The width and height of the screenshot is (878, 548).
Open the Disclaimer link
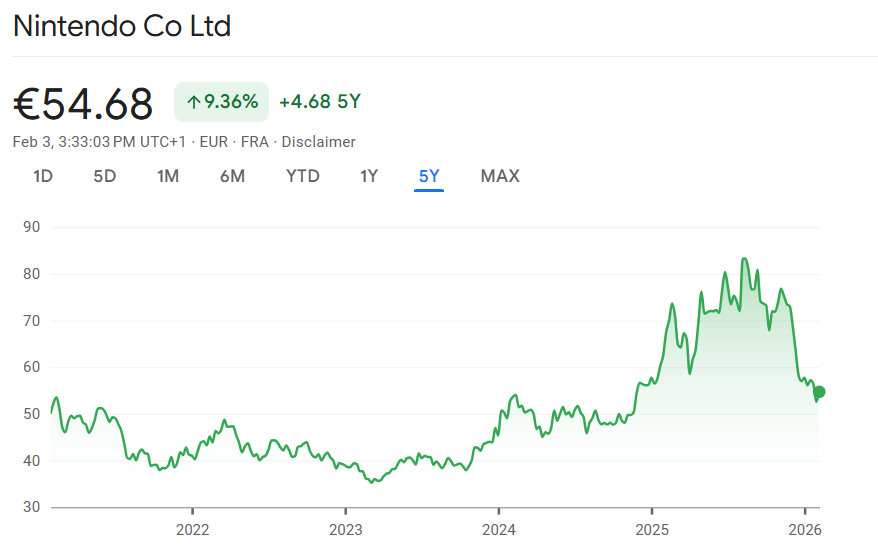(x=318, y=142)
